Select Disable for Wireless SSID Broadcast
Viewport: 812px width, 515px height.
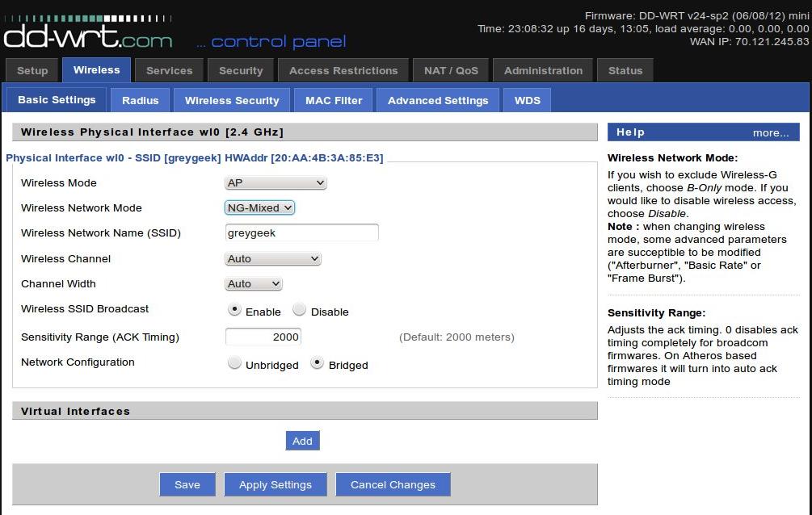coord(300,310)
